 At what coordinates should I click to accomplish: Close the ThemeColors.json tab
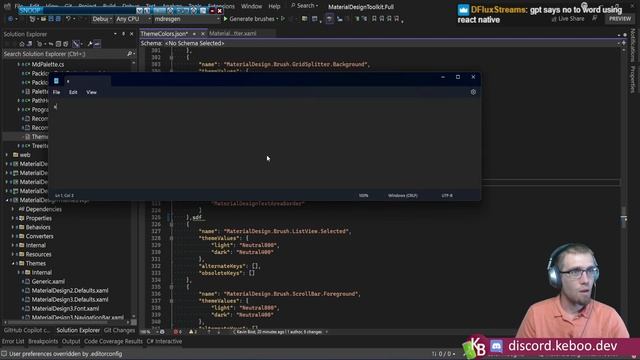[x=202, y=34]
